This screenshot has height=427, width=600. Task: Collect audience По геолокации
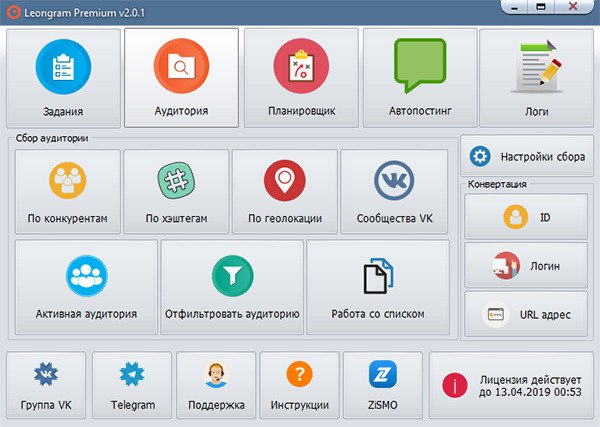[285, 191]
